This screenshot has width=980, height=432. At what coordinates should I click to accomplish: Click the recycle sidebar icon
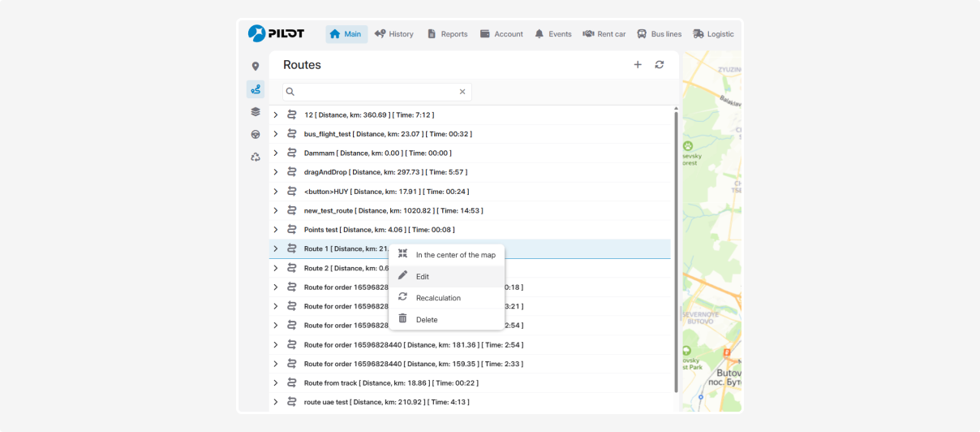[x=256, y=158]
